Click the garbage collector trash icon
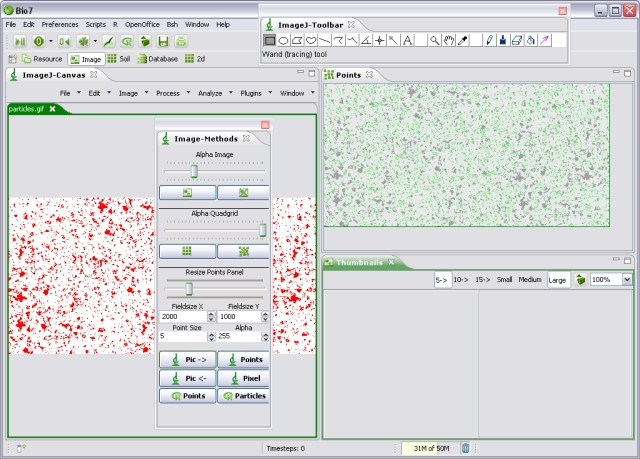This screenshot has width=640, height=459. click(x=465, y=448)
